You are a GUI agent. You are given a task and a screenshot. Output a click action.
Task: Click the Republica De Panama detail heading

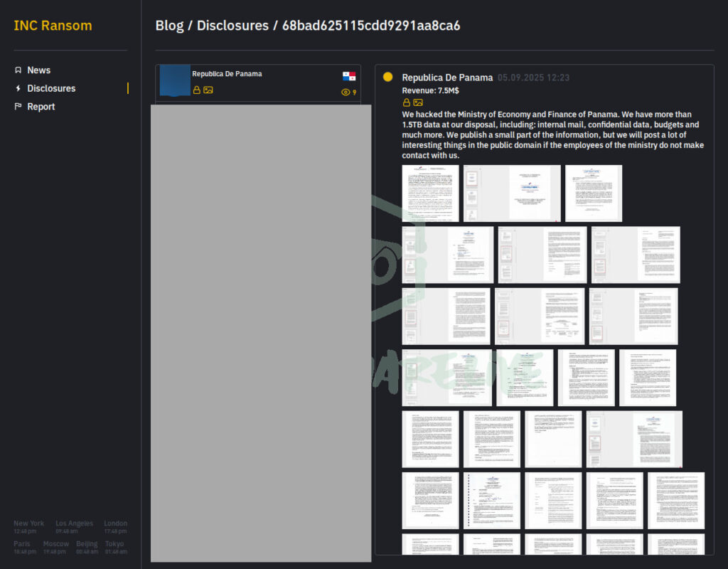[447, 78]
